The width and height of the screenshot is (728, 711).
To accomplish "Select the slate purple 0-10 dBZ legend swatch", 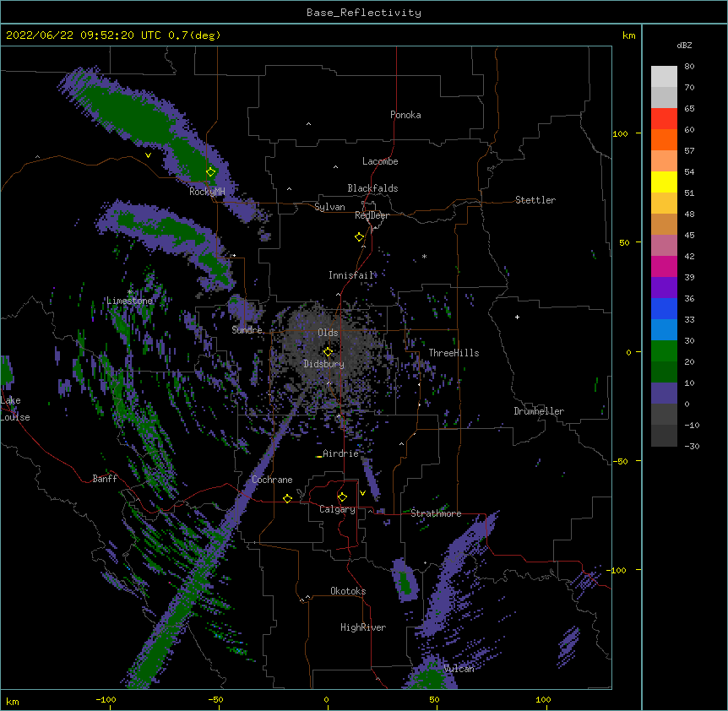I will point(664,393).
